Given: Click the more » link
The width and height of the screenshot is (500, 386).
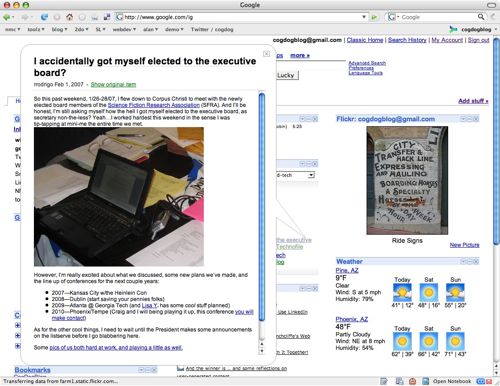Looking at the screenshot, I should click(300, 55).
